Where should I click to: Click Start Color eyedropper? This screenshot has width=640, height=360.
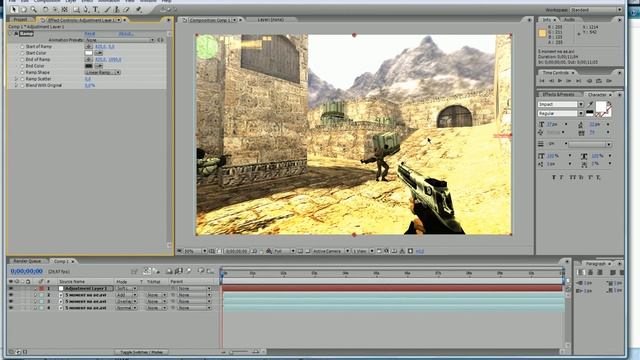98,53
